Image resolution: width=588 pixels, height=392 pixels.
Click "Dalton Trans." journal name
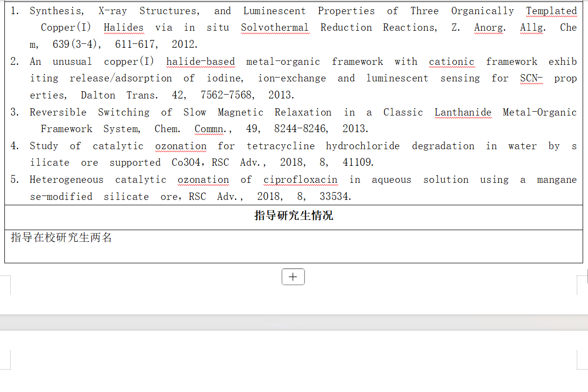click(121, 95)
